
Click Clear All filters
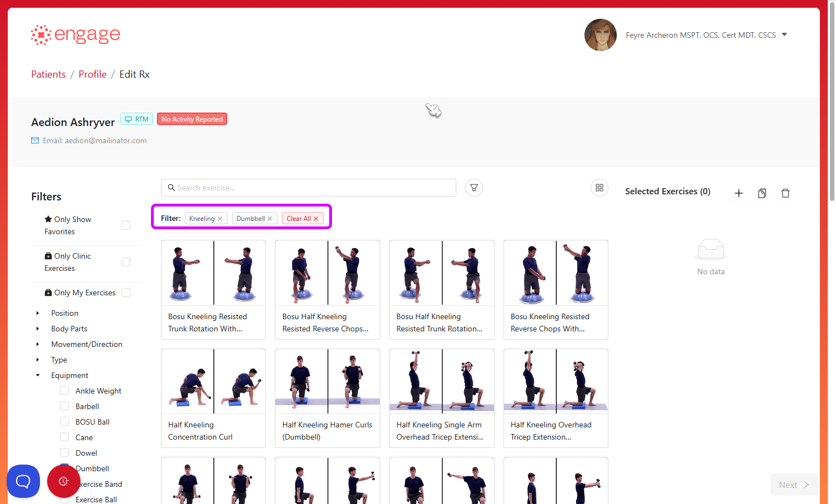click(303, 219)
